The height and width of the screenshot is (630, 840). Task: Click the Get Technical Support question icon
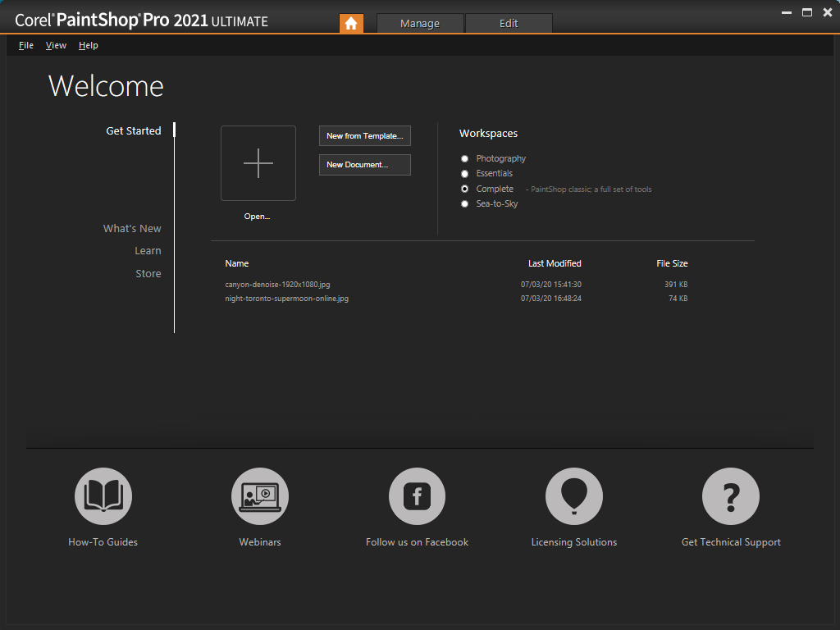[731, 496]
